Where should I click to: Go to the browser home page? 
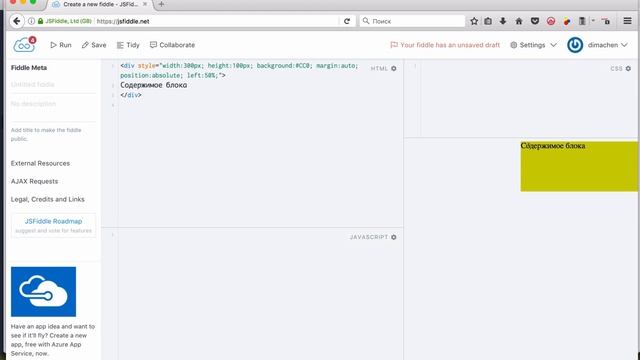tap(519, 21)
